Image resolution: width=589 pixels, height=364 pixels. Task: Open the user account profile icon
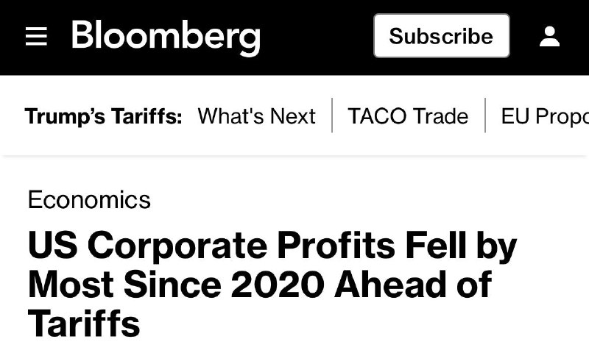point(549,37)
